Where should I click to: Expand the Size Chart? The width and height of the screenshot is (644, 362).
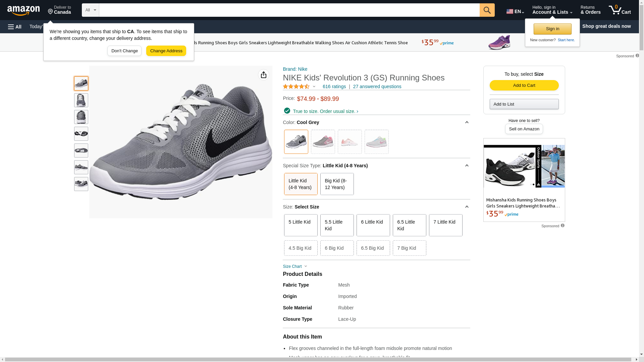(x=295, y=266)
